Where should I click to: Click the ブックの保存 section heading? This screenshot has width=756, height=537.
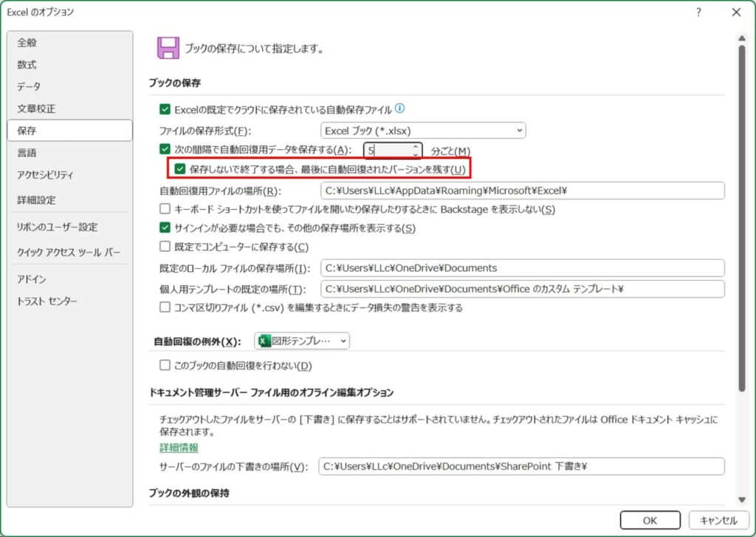coord(174,83)
